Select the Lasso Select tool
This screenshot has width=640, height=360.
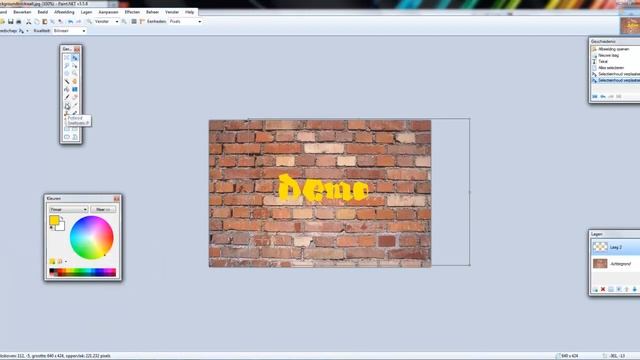[x=67, y=65]
